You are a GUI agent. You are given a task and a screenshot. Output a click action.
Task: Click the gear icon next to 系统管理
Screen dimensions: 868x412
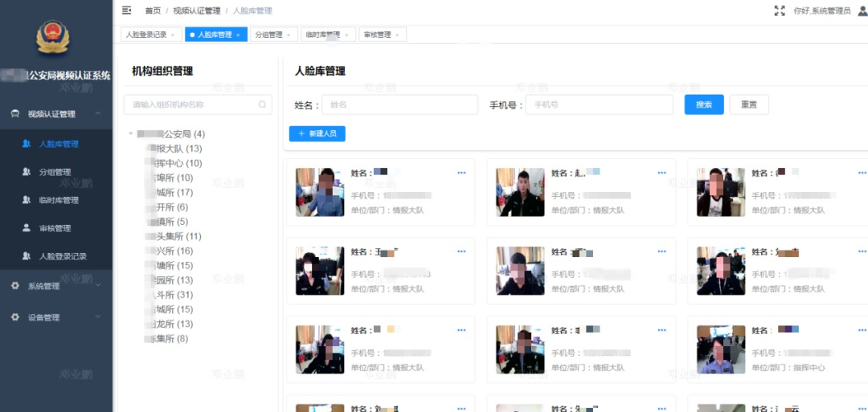tap(15, 286)
